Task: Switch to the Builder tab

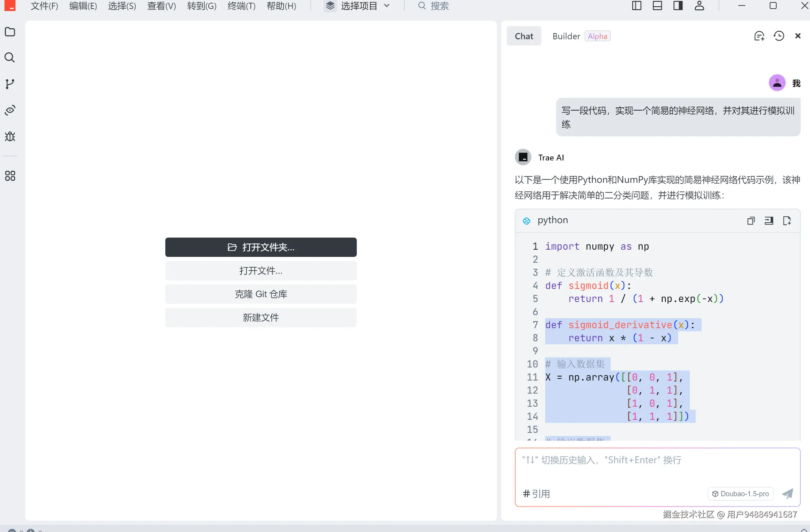Action: click(x=566, y=36)
